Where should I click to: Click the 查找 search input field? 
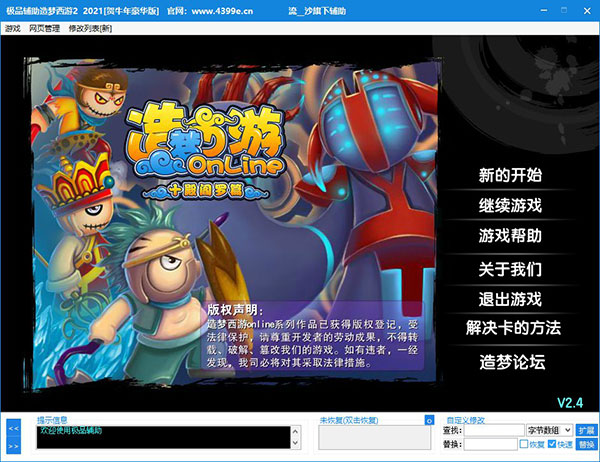tap(494, 429)
